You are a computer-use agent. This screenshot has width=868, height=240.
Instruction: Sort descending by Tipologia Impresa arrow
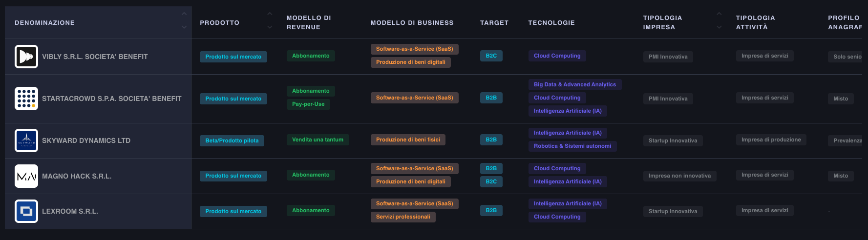[x=719, y=27]
